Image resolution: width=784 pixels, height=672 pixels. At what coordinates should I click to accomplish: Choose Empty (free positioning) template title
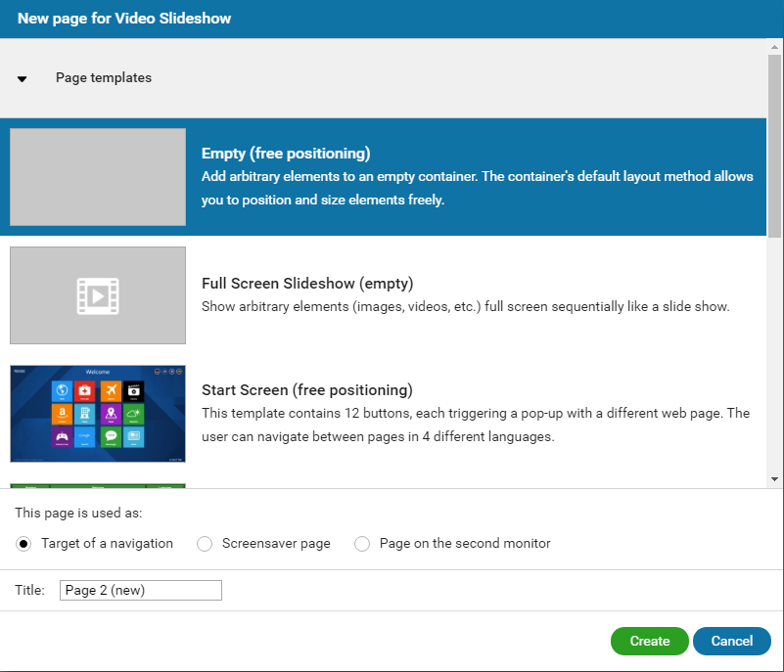point(286,154)
